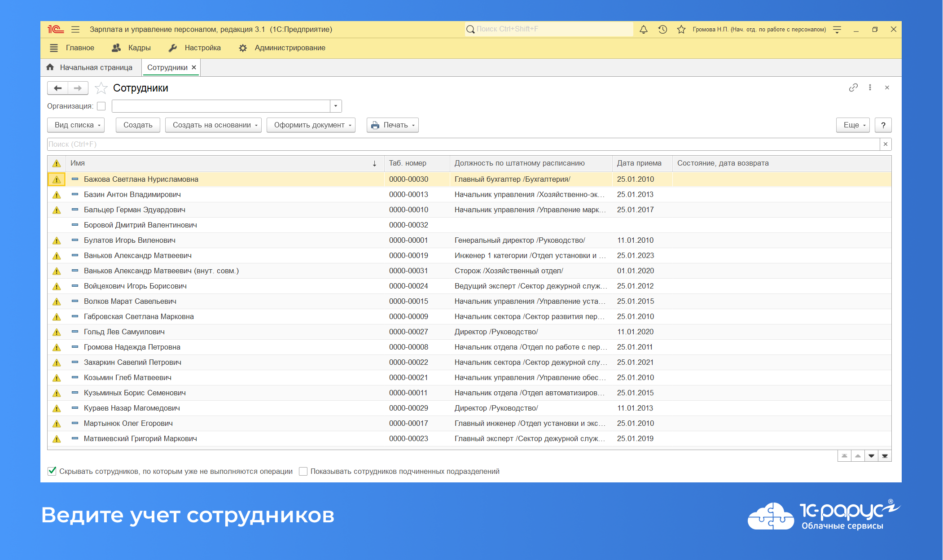This screenshot has width=943, height=560.
Task: Toggle the Организация filter checkbox
Action: (x=102, y=106)
